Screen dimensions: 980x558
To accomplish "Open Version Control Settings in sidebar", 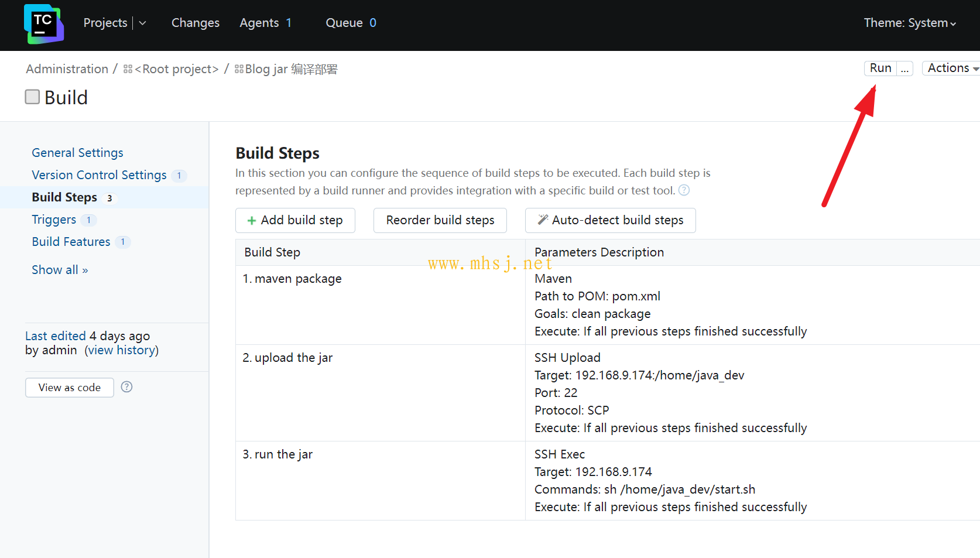I will pos(99,175).
